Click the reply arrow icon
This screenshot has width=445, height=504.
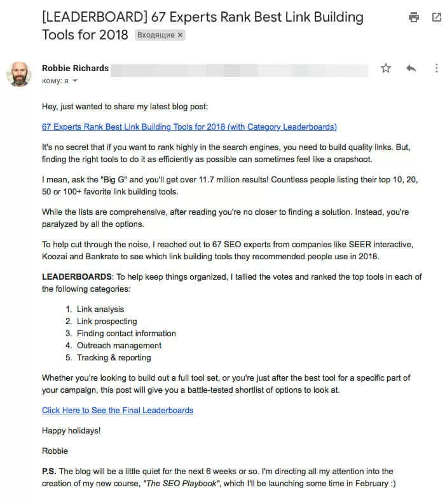[411, 69]
